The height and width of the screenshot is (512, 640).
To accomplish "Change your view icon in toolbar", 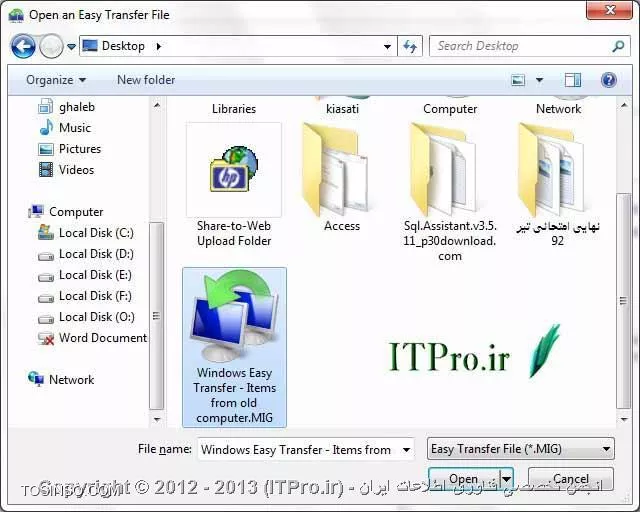I will pos(518,80).
